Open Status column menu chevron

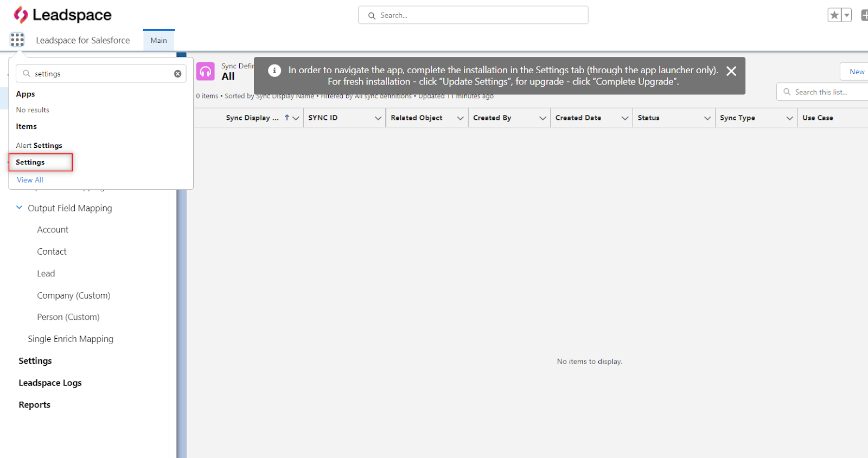[707, 118]
